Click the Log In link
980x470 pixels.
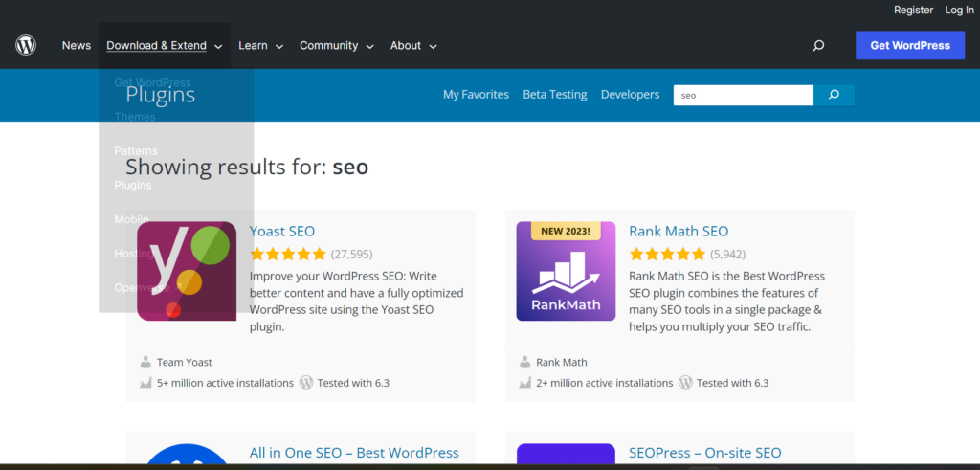pos(959,10)
